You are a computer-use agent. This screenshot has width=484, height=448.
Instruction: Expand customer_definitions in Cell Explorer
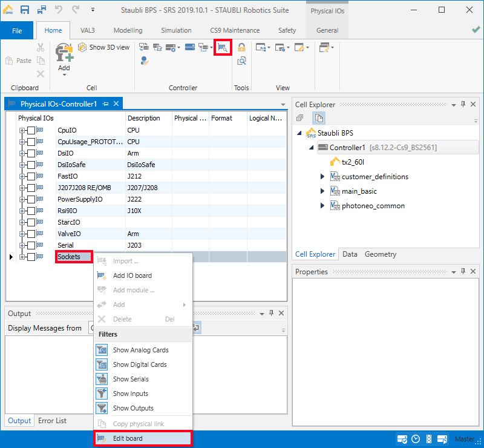(322, 176)
